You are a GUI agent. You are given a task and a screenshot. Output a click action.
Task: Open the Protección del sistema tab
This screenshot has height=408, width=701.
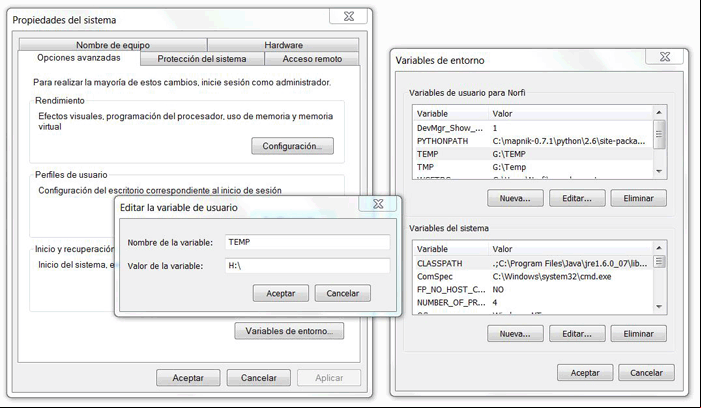pyautogui.click(x=202, y=59)
